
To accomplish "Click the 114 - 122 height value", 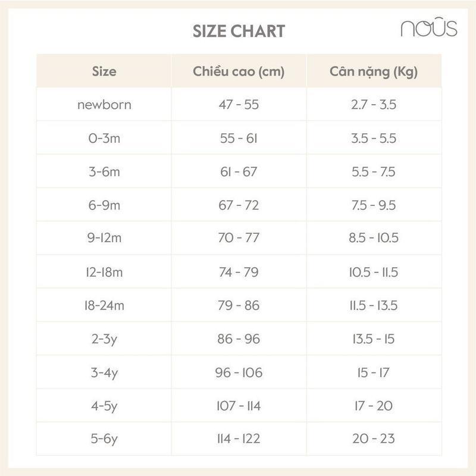I will click(239, 439).
